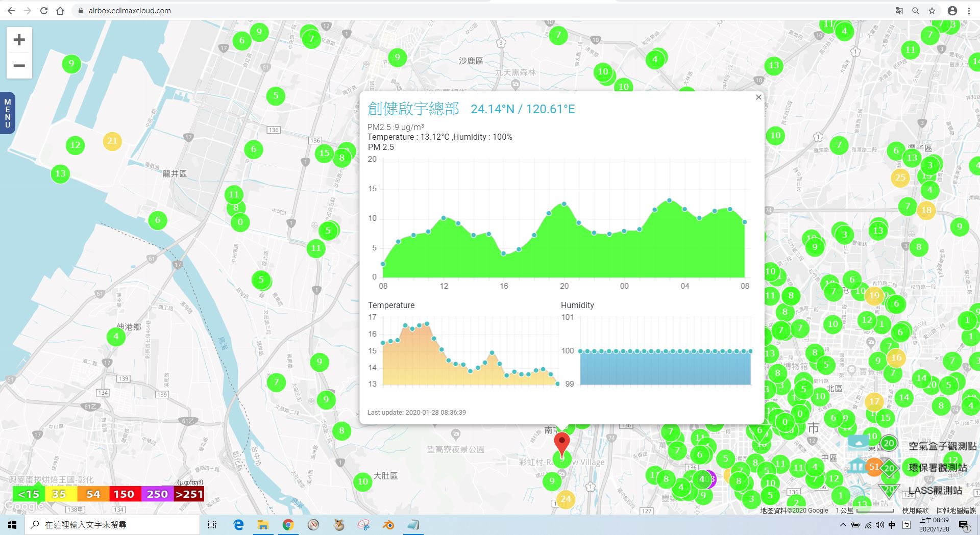The height and width of the screenshot is (535, 980).
Task: Open Task View on the taskbar
Action: 212,525
